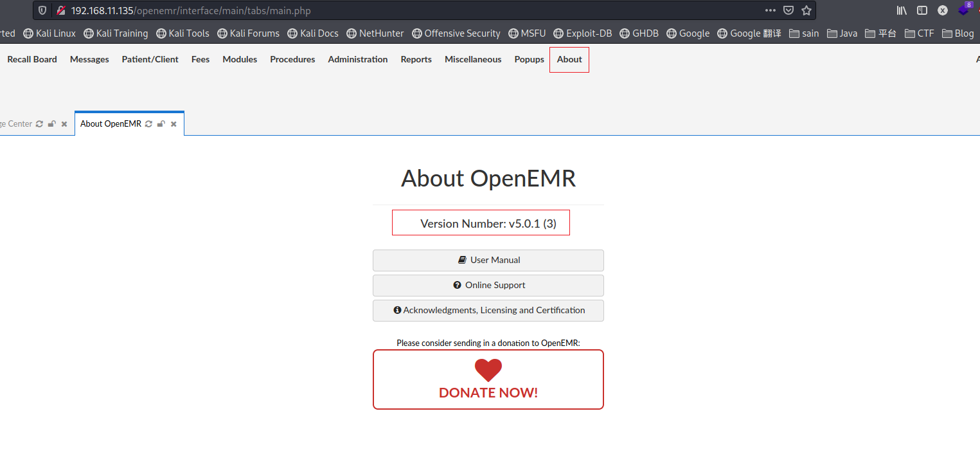The height and width of the screenshot is (465, 980).
Task: Click the browser address bar URL
Action: click(x=191, y=10)
